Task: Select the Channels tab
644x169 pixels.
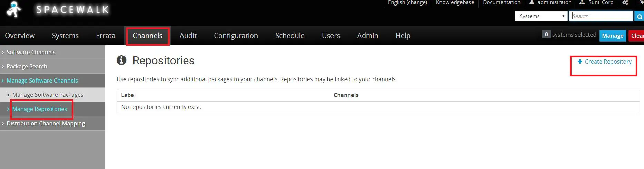Action: pos(148,36)
